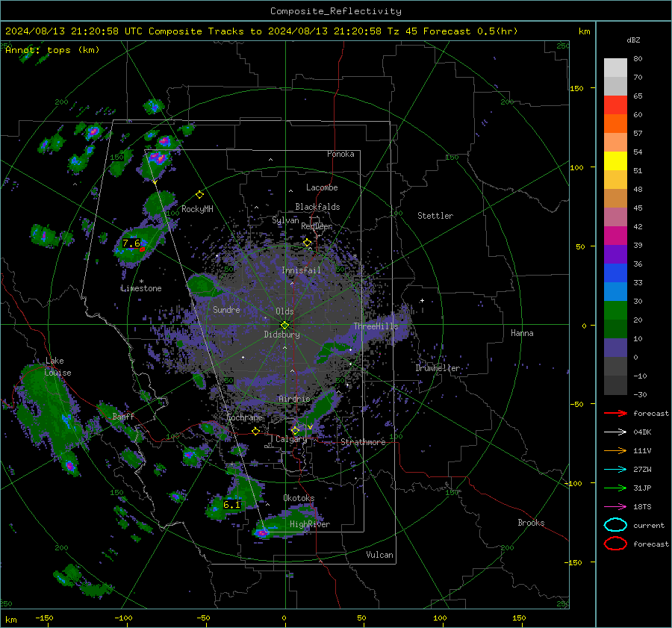Click the red forecast ellipse in legend
Screen dimensions: 672x628
pos(615,544)
